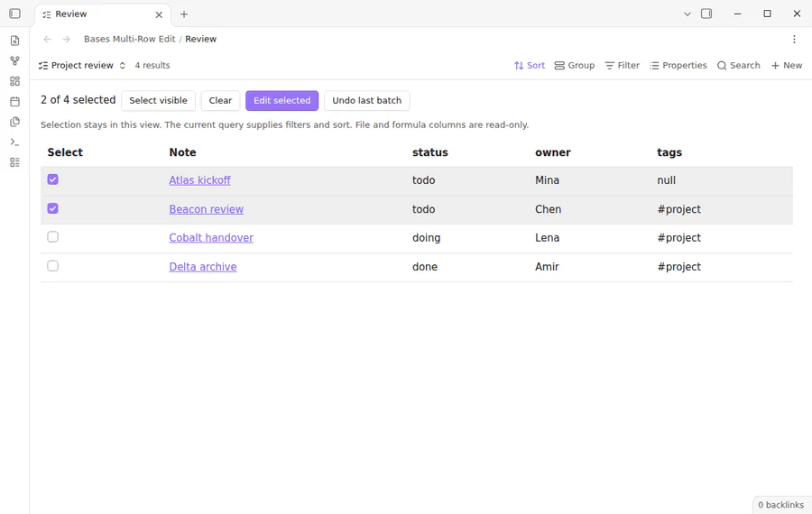Open the Properties toolbar option
Viewport: 812px width, 514px height.
(678, 65)
